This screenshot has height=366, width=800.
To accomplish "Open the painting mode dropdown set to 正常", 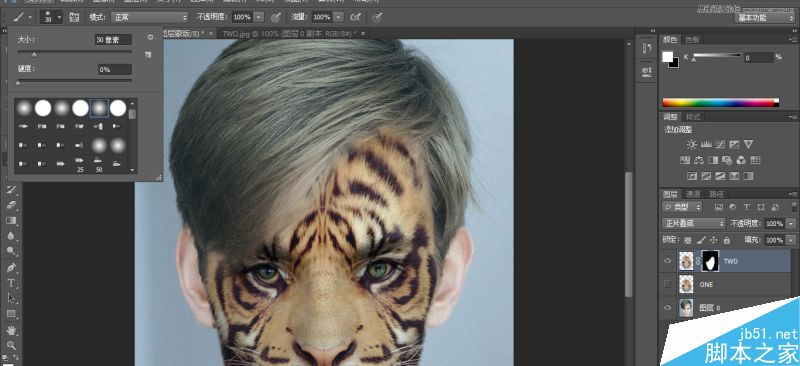I will point(149,17).
